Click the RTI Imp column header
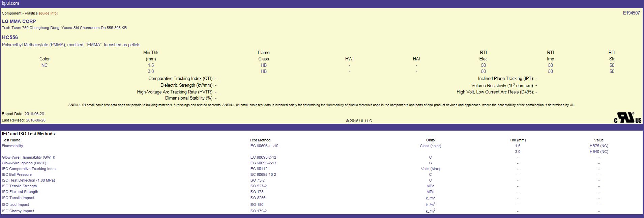The image size is (644, 218). pos(551,56)
